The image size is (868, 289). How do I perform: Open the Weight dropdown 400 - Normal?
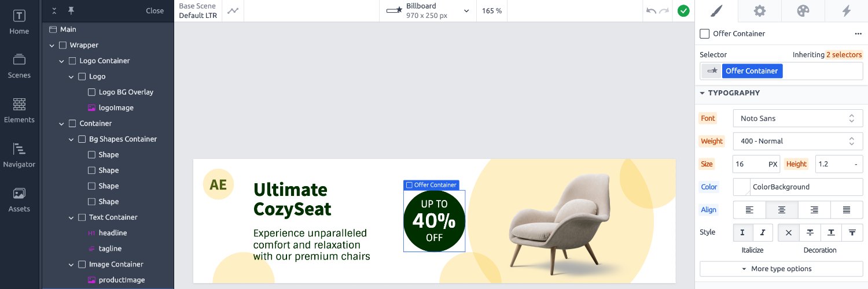pos(798,141)
